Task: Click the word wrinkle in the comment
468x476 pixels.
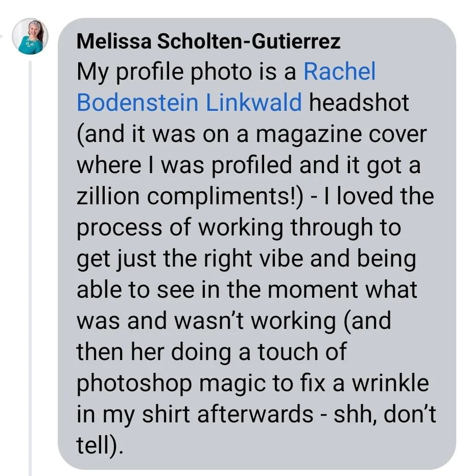Action: pyautogui.click(x=390, y=383)
